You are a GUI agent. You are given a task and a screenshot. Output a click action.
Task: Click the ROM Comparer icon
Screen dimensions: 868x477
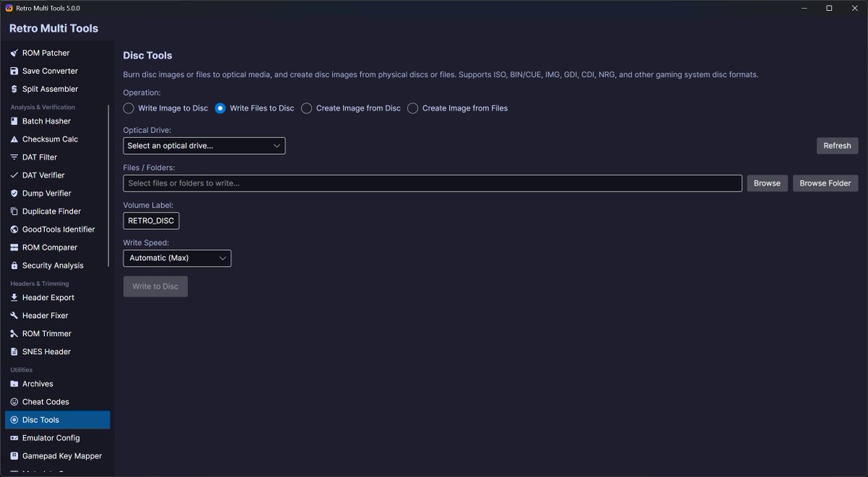[x=14, y=247]
